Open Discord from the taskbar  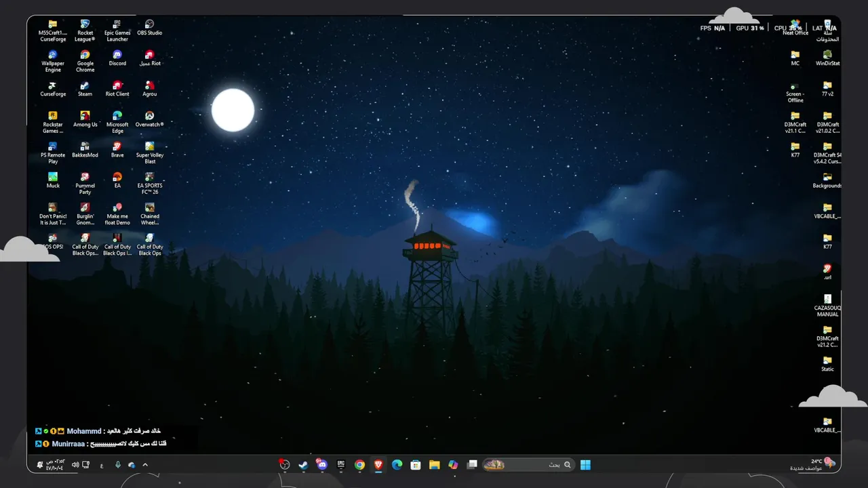(322, 464)
